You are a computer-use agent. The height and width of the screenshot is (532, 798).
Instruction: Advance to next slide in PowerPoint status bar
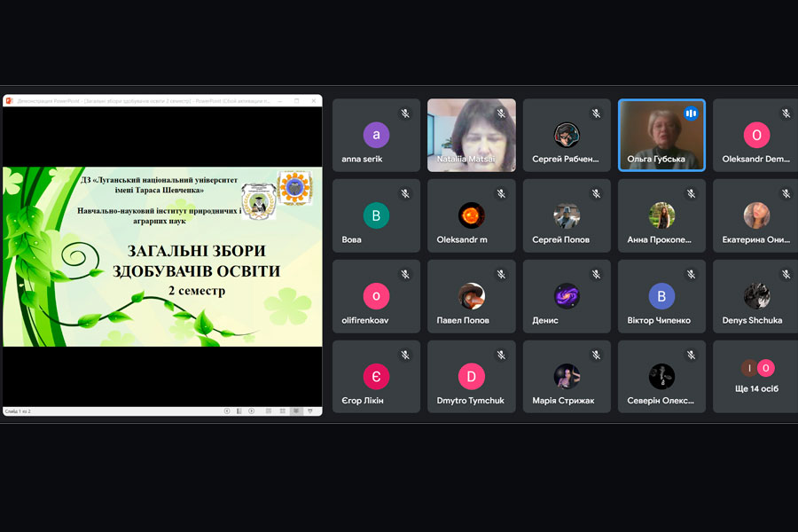click(x=252, y=411)
